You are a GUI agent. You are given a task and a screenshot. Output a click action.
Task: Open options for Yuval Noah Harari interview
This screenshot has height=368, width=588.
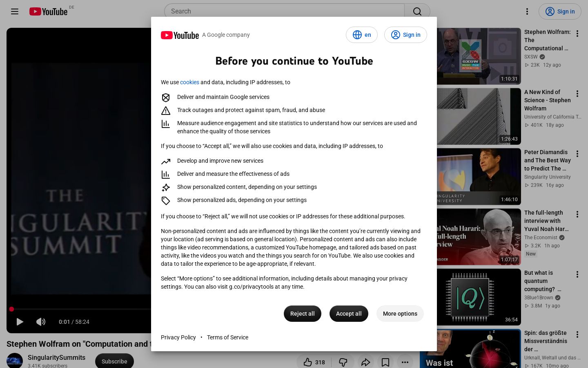[577, 214]
